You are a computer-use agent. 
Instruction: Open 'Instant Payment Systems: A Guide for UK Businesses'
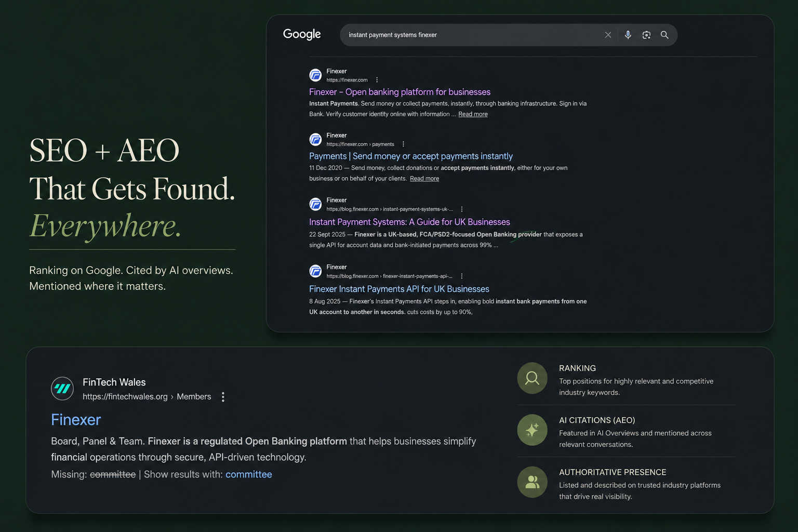(409, 222)
